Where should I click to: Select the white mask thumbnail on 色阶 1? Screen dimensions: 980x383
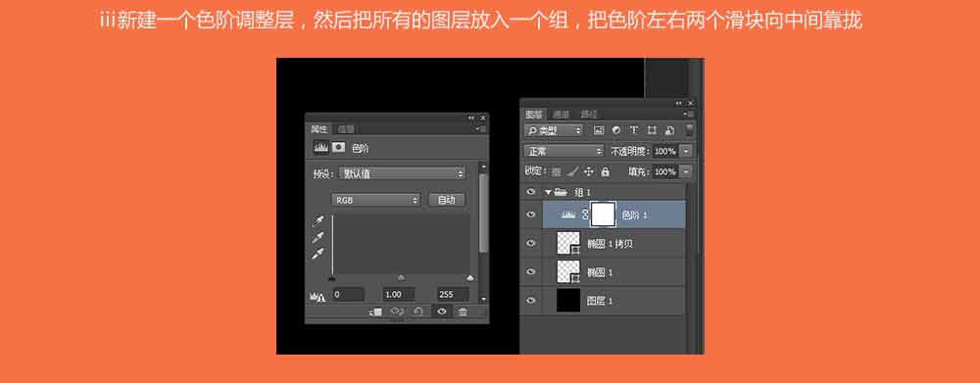click(603, 215)
